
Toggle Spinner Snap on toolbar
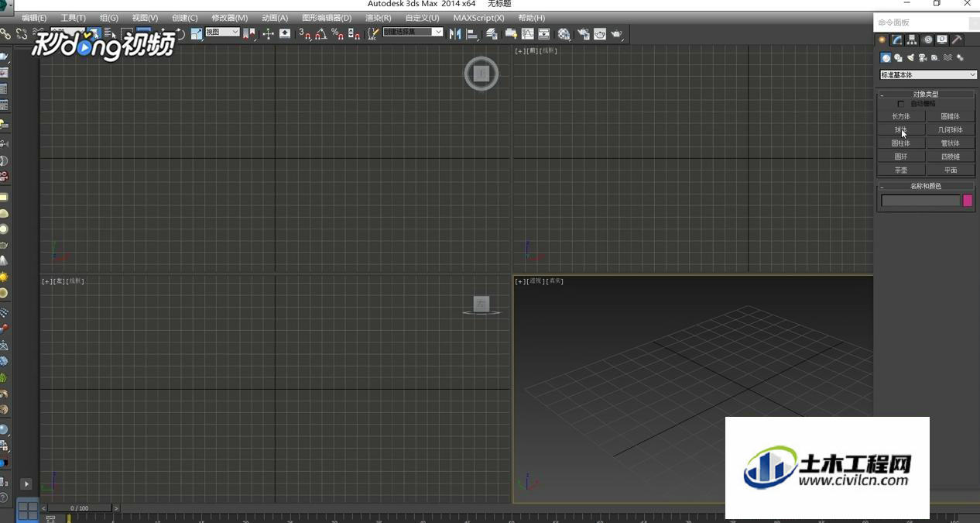[355, 33]
